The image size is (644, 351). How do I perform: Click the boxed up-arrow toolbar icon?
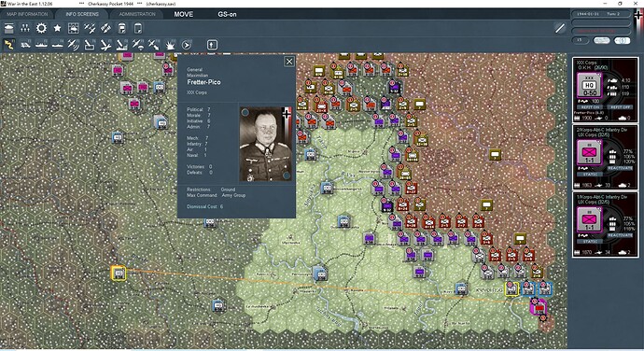[x=212, y=45]
